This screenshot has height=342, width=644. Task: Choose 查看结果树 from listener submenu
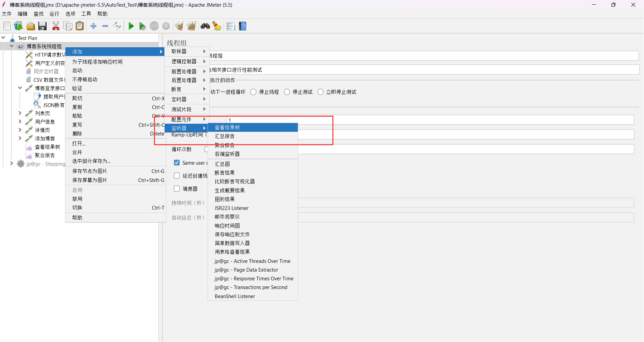pos(253,128)
